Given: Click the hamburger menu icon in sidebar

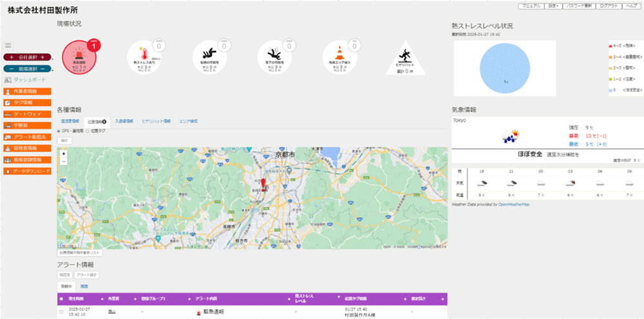Looking at the screenshot, I should 8,46.
